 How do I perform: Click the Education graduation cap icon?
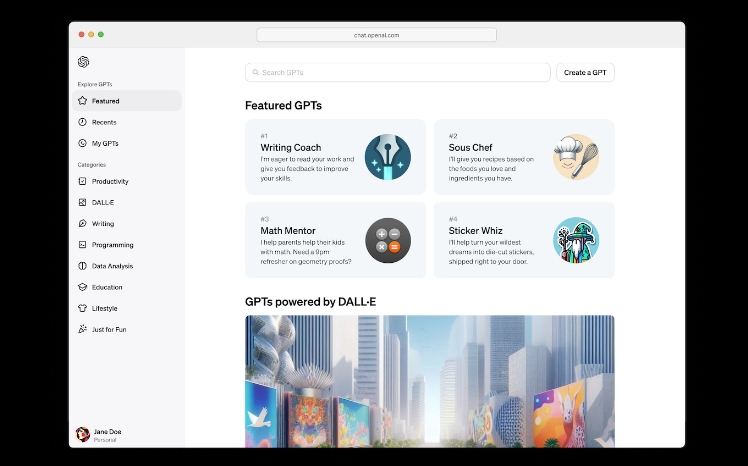pyautogui.click(x=83, y=287)
